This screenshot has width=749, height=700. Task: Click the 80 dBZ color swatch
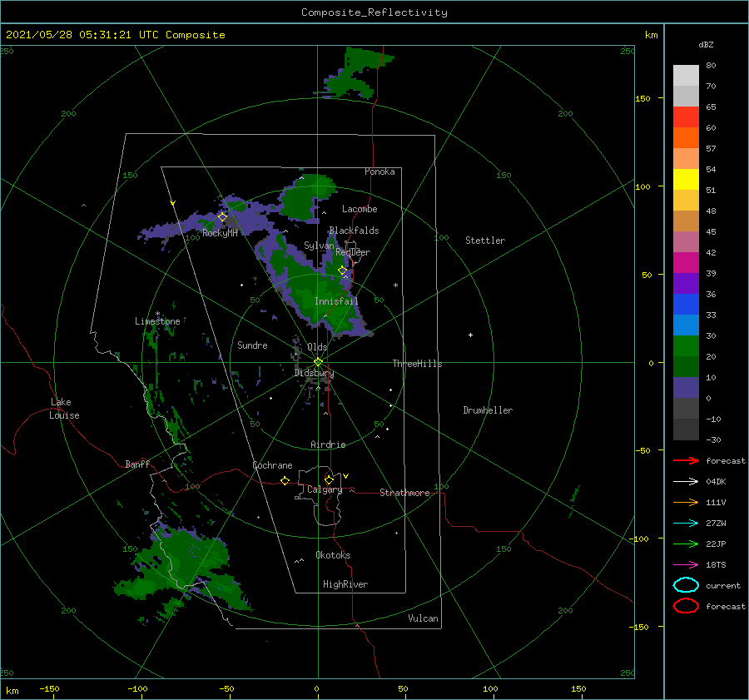686,75
